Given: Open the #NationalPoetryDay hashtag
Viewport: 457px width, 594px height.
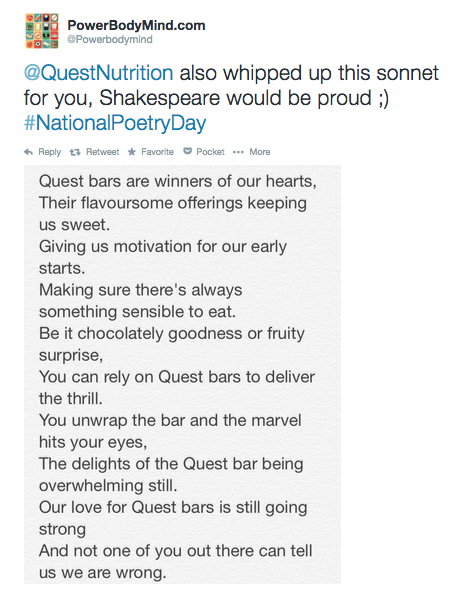Looking at the screenshot, I should pyautogui.click(x=115, y=123).
